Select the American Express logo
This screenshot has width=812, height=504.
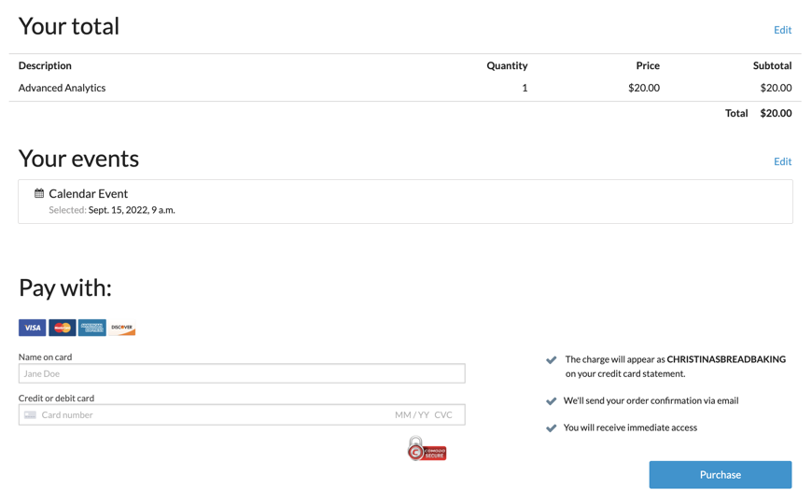tap(92, 328)
